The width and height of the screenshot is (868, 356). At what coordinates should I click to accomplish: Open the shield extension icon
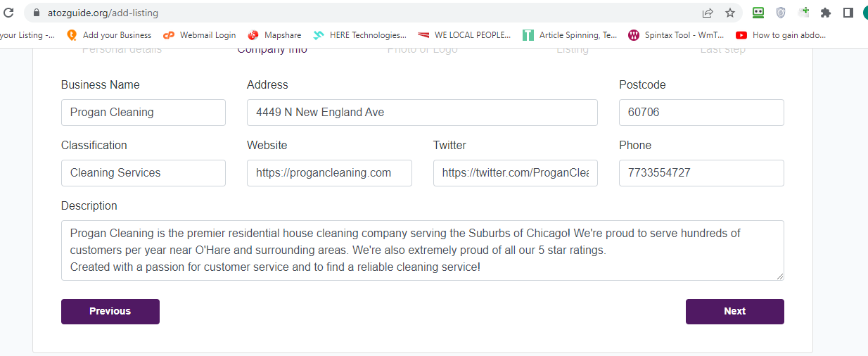tap(781, 13)
